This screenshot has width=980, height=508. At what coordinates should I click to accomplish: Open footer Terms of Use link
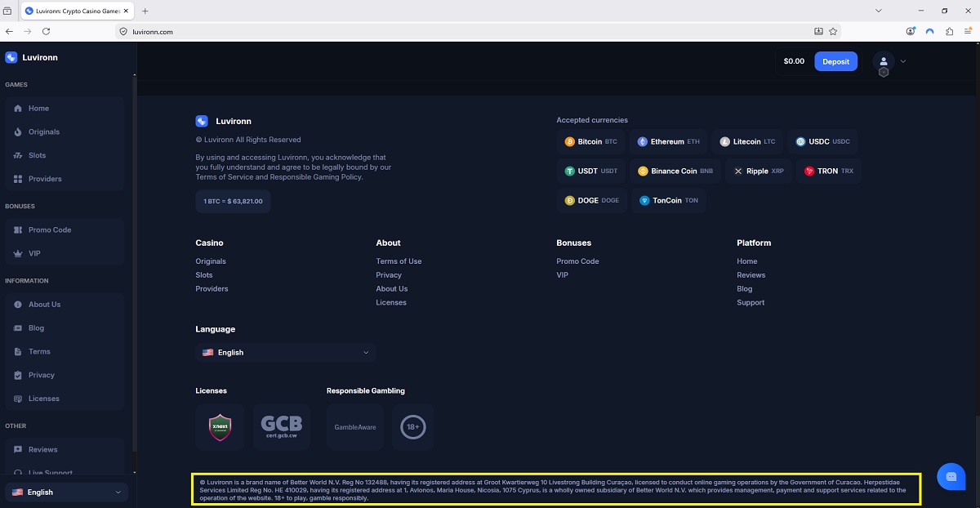coord(399,261)
